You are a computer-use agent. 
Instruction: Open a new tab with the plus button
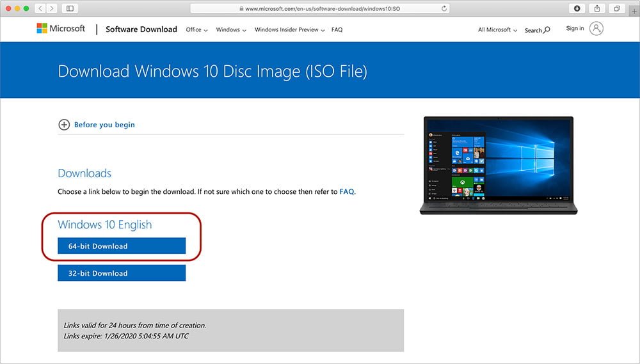click(634, 12)
